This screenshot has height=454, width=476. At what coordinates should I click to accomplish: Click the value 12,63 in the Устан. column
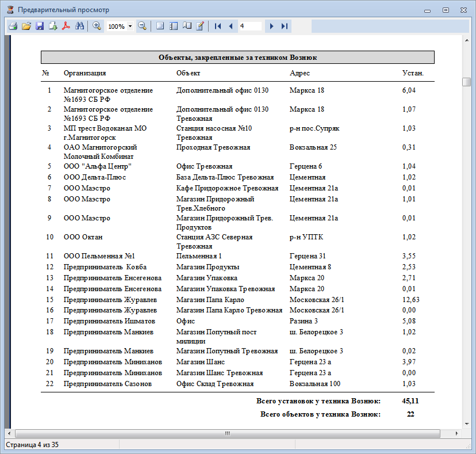(411, 300)
